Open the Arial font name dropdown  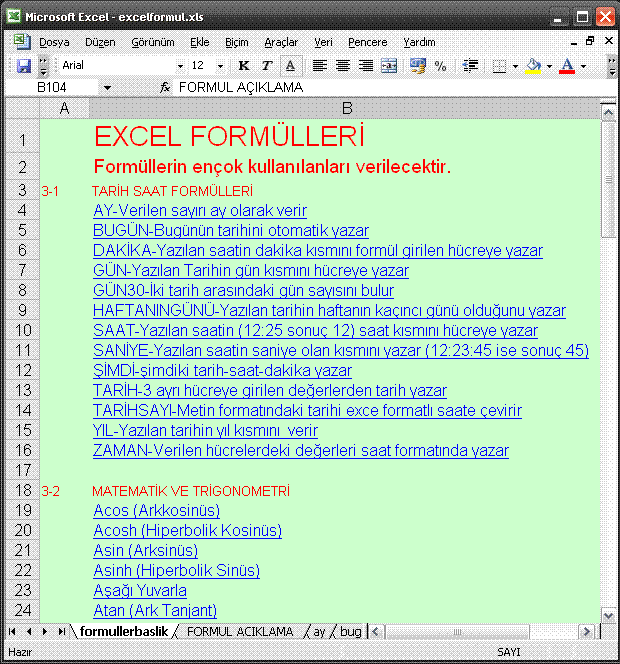[178, 66]
